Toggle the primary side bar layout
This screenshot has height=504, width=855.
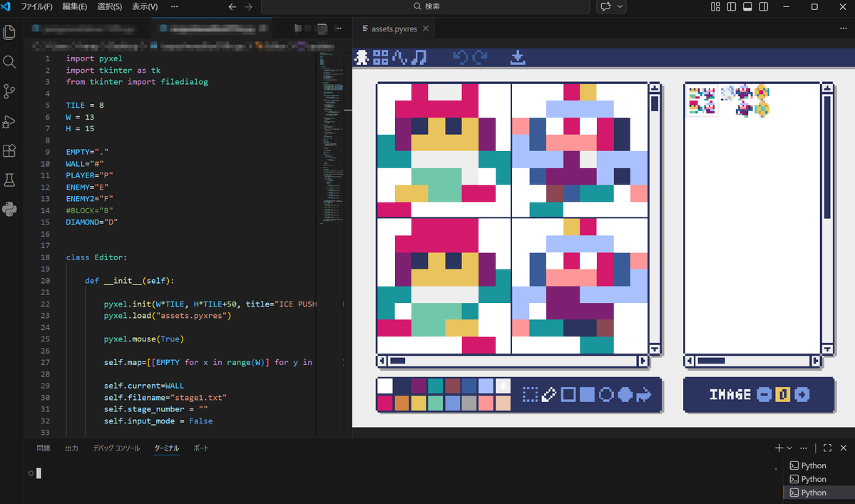732,6
